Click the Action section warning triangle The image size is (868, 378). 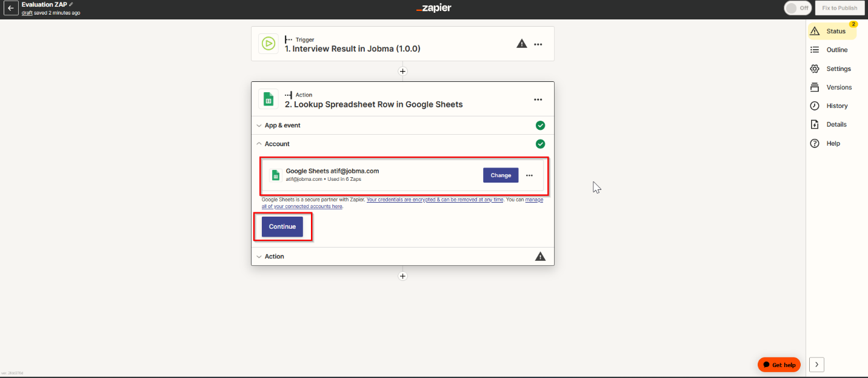pyautogui.click(x=540, y=257)
